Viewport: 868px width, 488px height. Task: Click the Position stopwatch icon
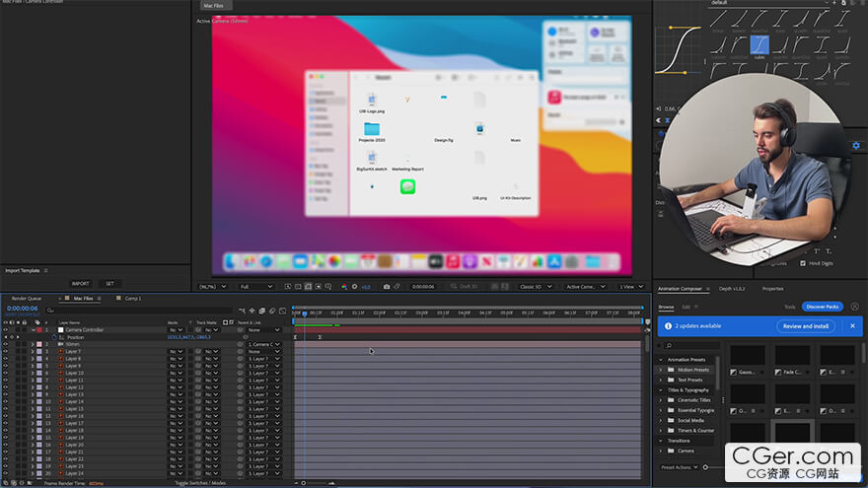point(55,337)
